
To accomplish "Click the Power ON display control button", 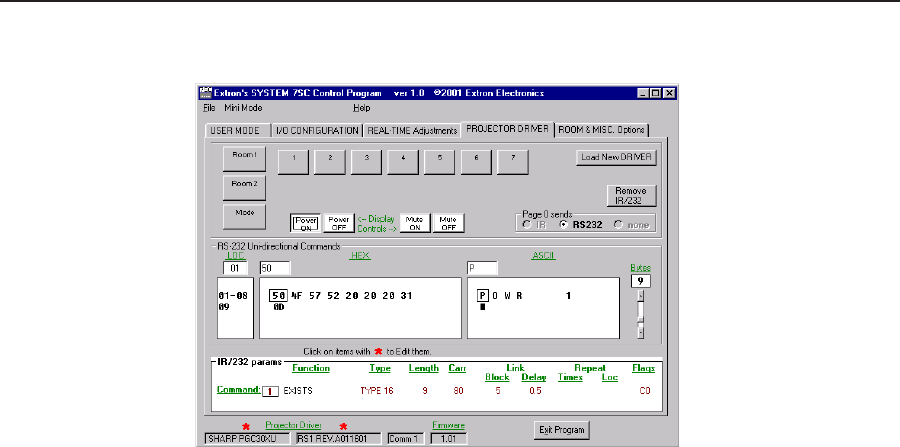I will (306, 222).
